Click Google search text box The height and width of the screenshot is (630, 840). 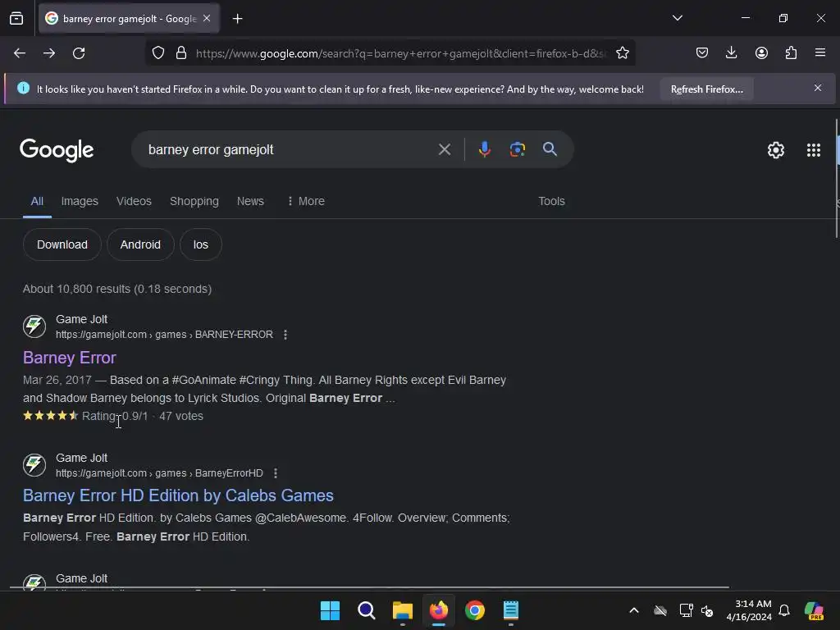pos(290,149)
